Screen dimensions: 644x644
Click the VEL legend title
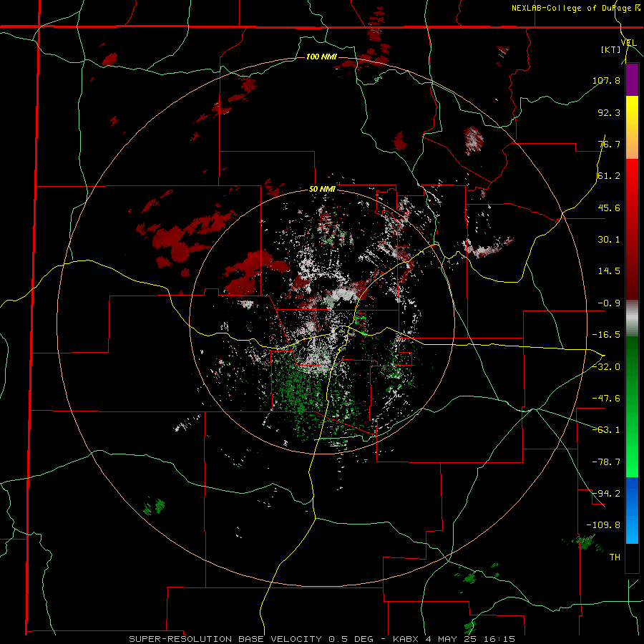pyautogui.click(x=628, y=43)
